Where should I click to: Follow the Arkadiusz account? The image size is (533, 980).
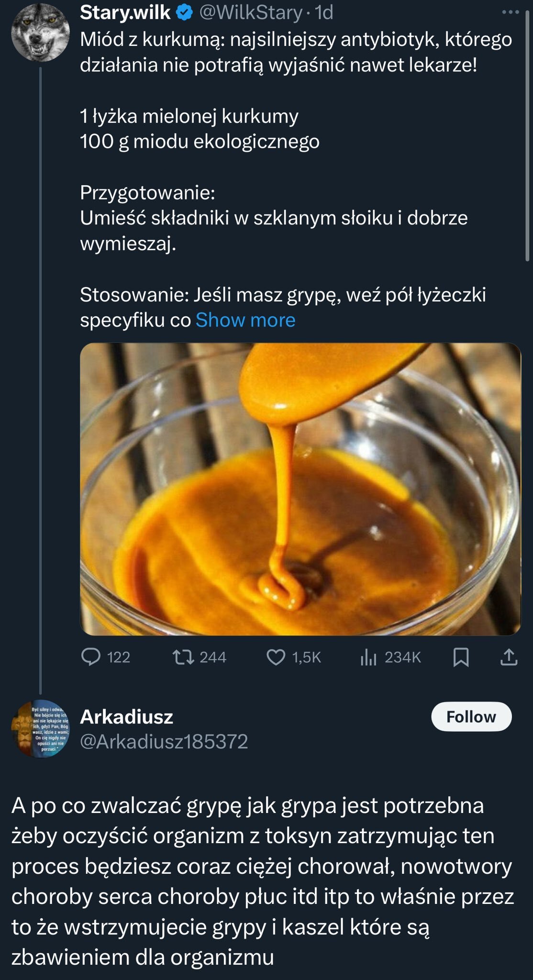(471, 716)
